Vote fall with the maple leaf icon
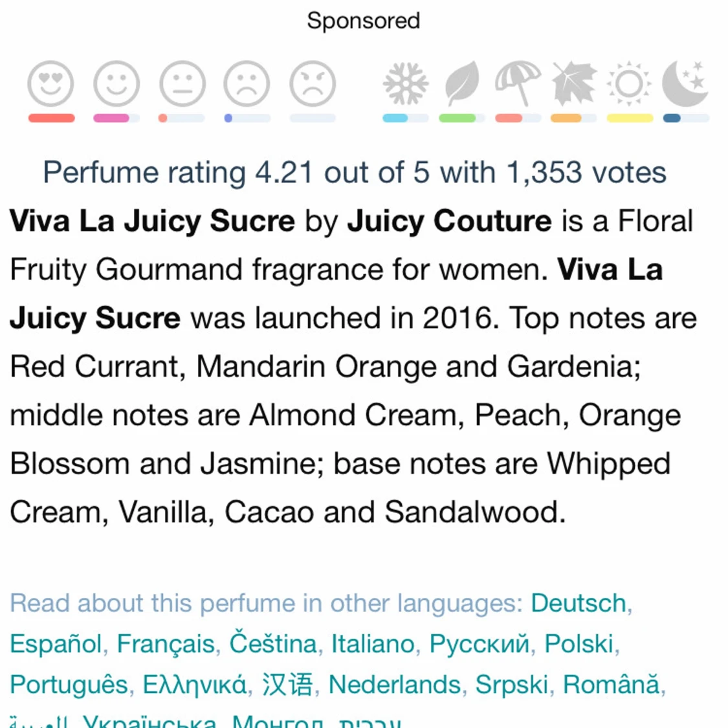The width and height of the screenshot is (728, 728). [x=573, y=84]
